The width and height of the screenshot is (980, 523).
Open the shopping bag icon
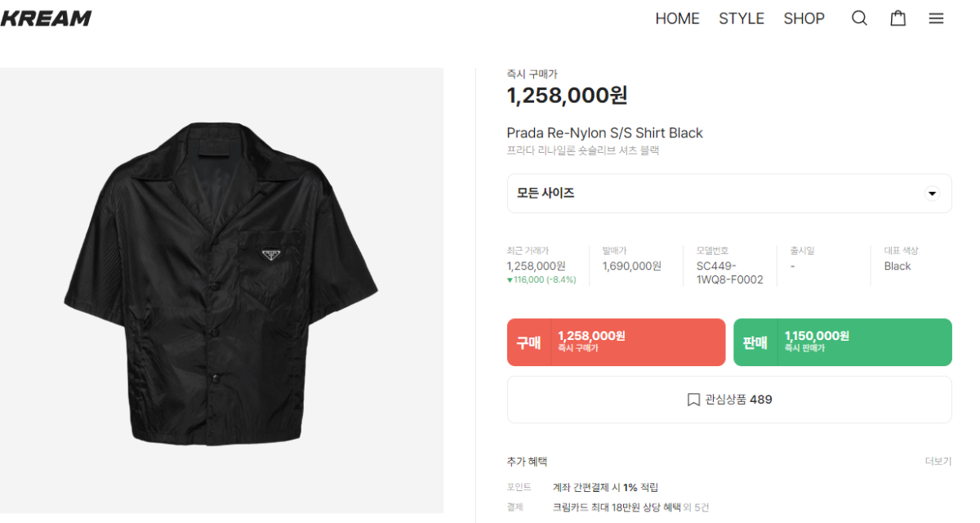pos(898,18)
